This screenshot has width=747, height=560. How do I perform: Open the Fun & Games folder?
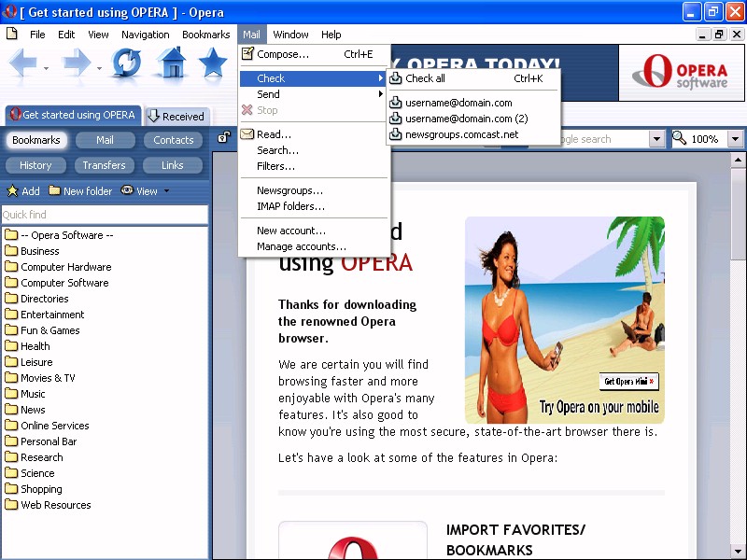[x=42, y=330]
